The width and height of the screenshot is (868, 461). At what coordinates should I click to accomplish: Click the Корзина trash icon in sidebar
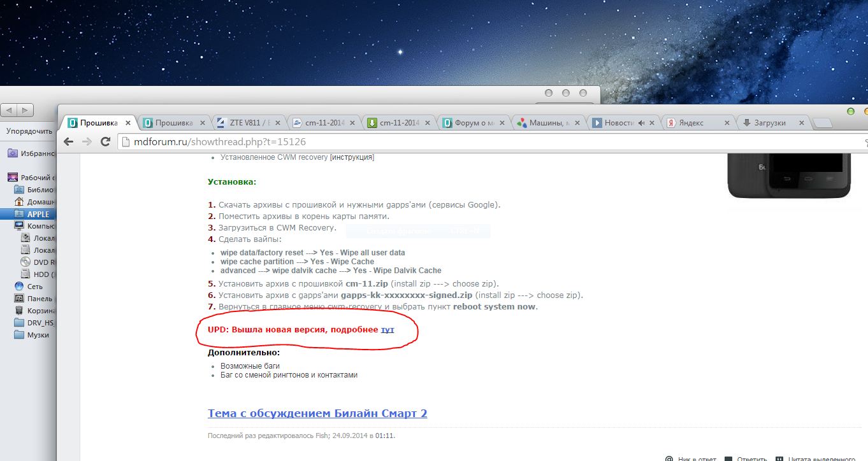tap(19, 311)
